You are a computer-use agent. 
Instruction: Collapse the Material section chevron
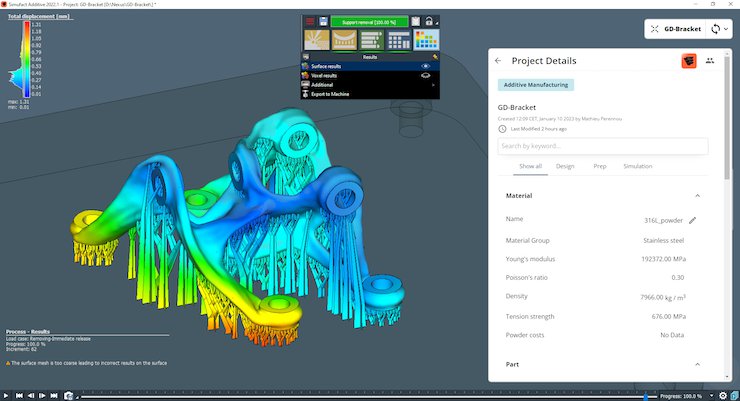[x=697, y=196]
